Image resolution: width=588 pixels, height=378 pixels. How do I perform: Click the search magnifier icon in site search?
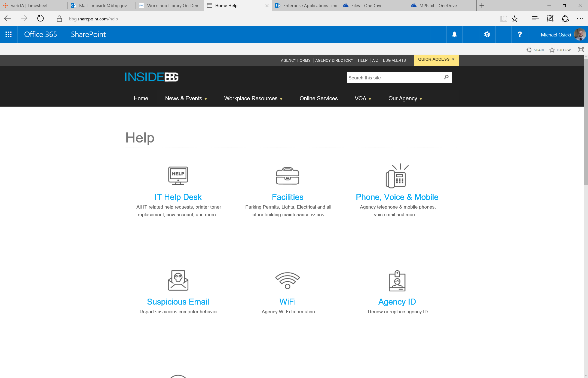(446, 77)
